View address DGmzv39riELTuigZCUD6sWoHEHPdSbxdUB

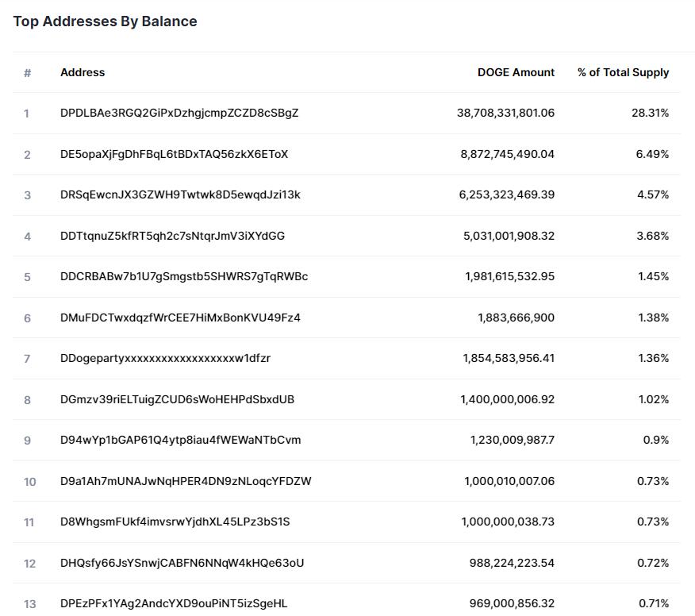[x=177, y=399]
